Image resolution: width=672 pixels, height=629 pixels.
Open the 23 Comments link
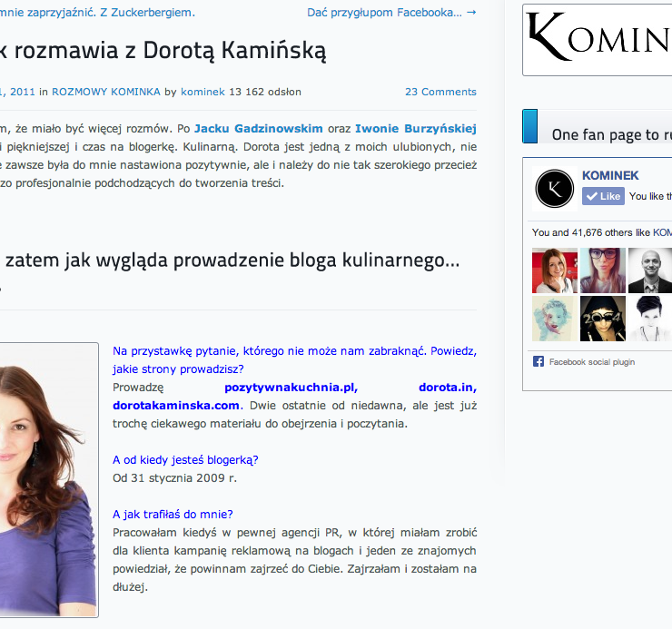click(x=440, y=92)
